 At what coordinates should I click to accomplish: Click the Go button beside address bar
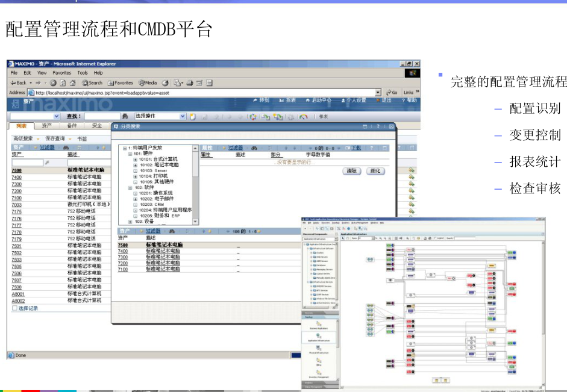click(x=391, y=93)
